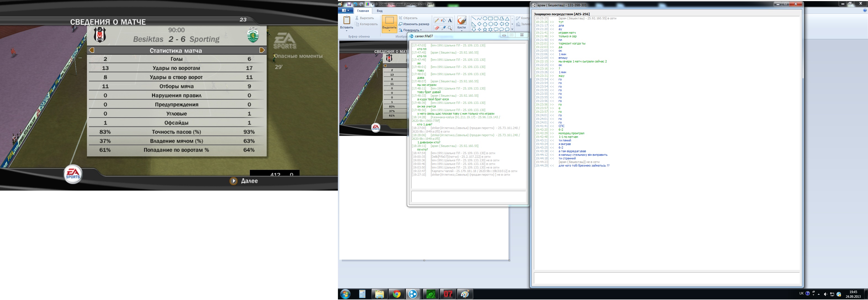This screenshot has width=868, height=300.
Task: Choose the Curve shape in the shapes gallery
Action: [x=480, y=19]
